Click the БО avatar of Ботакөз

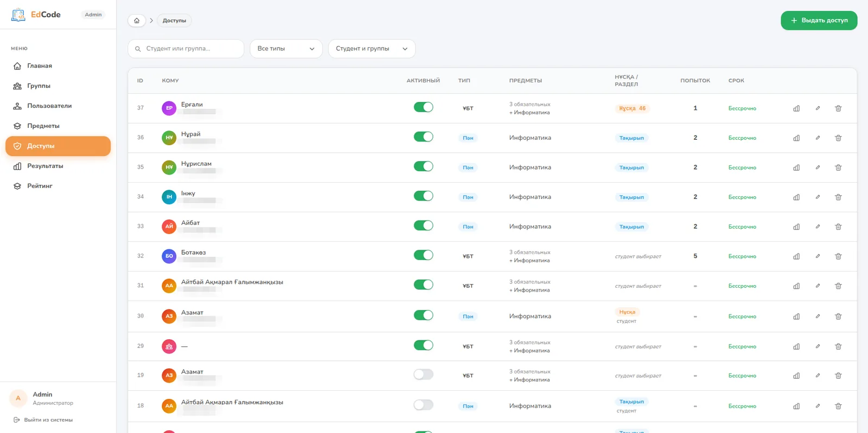tap(169, 256)
